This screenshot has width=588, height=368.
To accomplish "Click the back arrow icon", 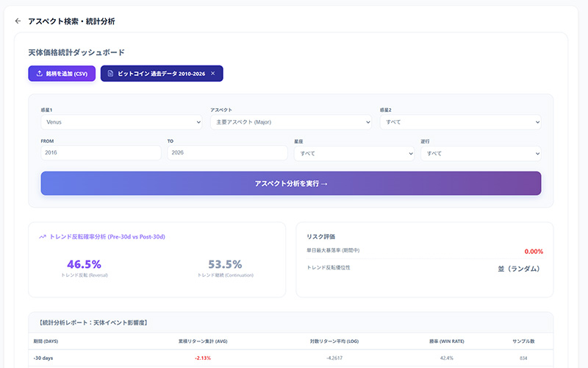I will tap(18, 21).
